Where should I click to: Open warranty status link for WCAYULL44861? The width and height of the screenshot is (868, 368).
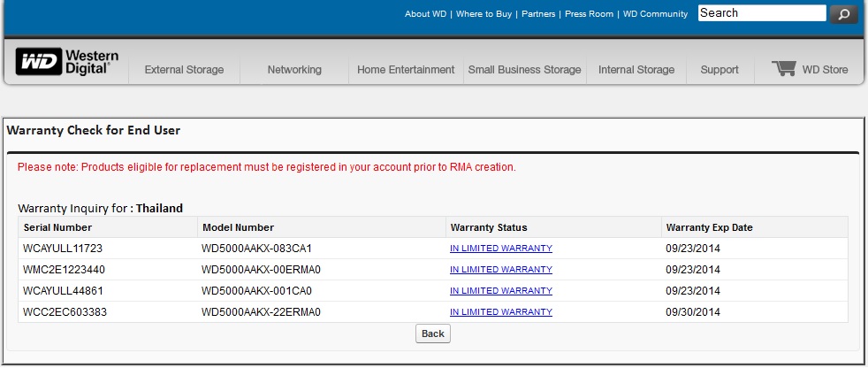[x=500, y=291]
